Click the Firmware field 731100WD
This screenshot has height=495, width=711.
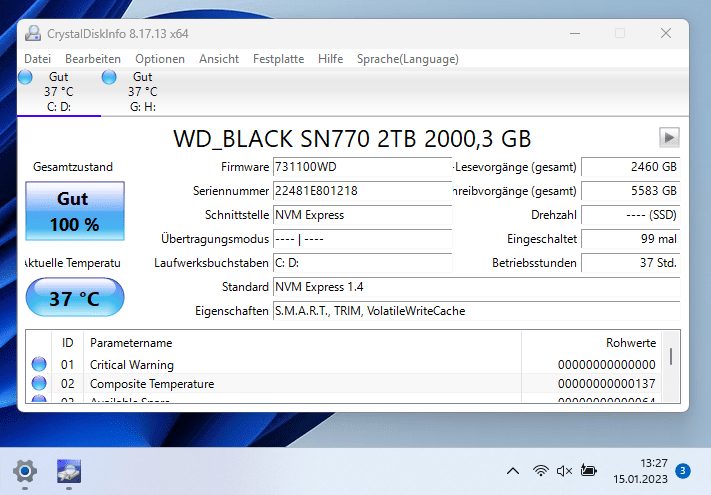(362, 167)
